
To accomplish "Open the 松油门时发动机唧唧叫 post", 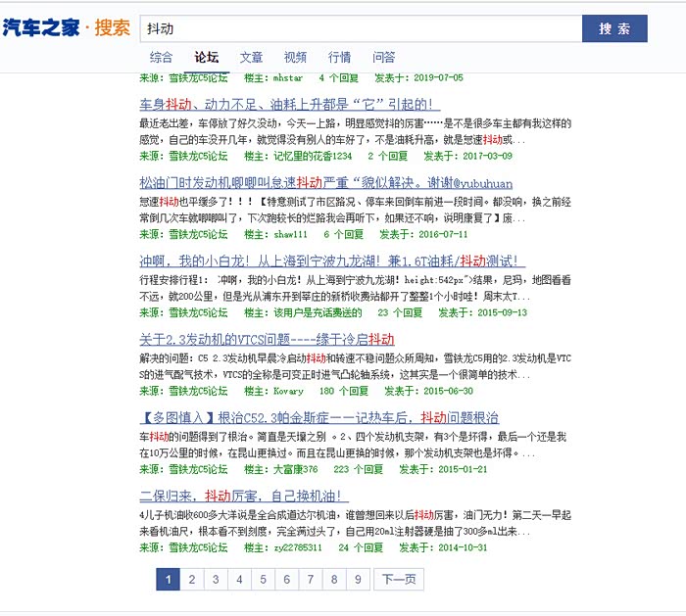I will pyautogui.click(x=339, y=183).
